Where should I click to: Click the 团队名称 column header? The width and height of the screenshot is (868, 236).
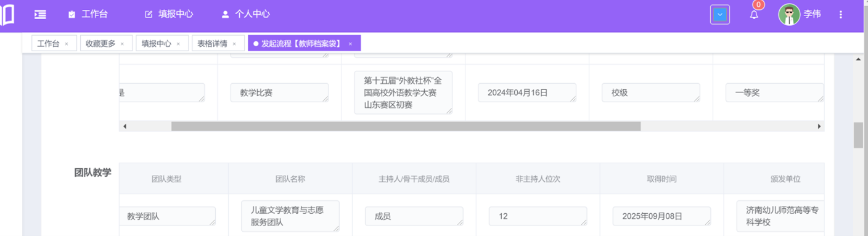tap(290, 179)
